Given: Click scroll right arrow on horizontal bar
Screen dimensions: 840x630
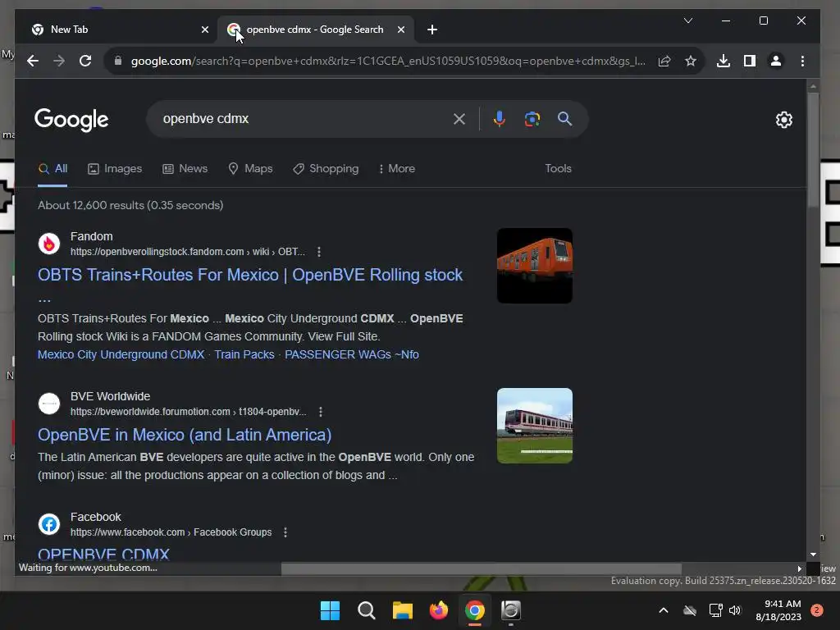Looking at the screenshot, I should point(799,569).
